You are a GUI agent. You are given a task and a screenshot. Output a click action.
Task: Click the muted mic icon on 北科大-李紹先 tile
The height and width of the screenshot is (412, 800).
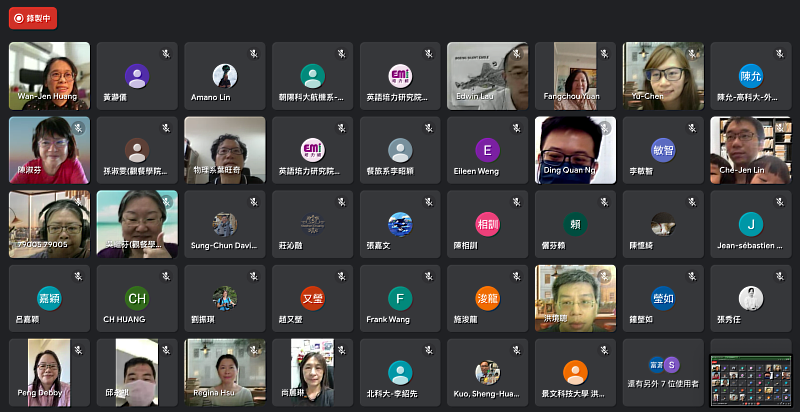pyautogui.click(x=429, y=350)
